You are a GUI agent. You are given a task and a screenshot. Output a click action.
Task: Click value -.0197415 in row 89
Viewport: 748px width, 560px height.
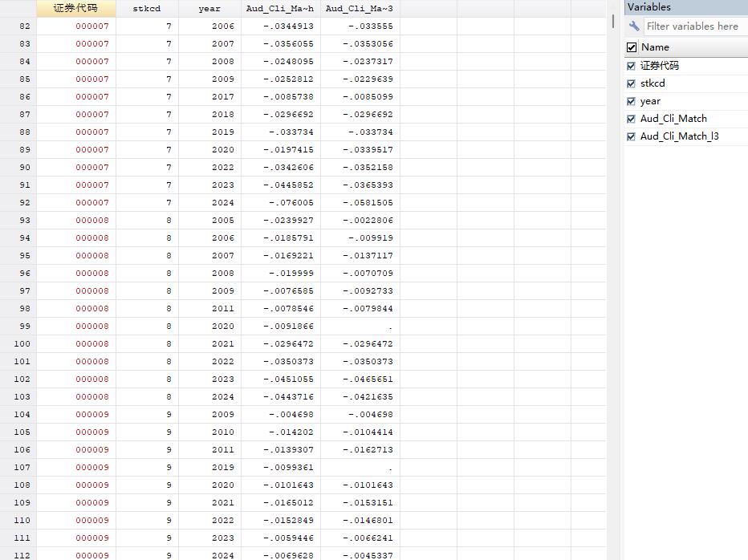281,150
